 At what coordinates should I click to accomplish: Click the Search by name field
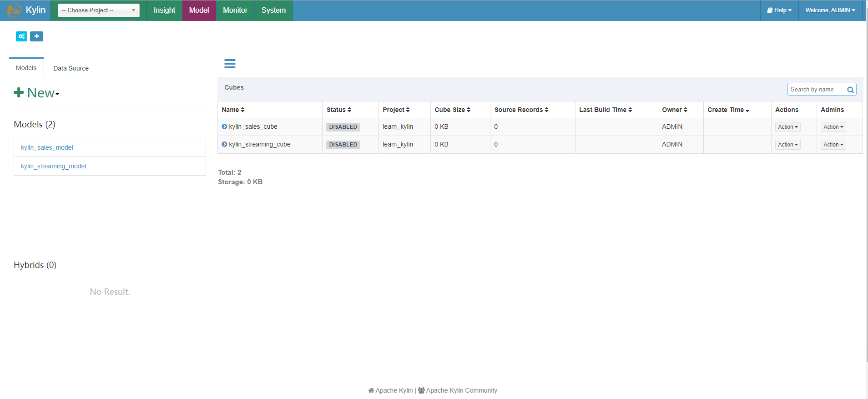[816, 90]
